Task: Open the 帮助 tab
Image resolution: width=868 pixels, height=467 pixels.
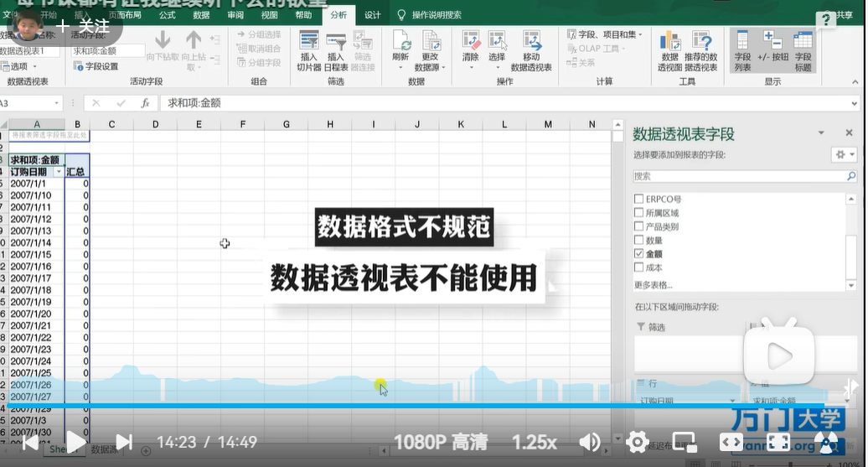Action: pos(303,15)
